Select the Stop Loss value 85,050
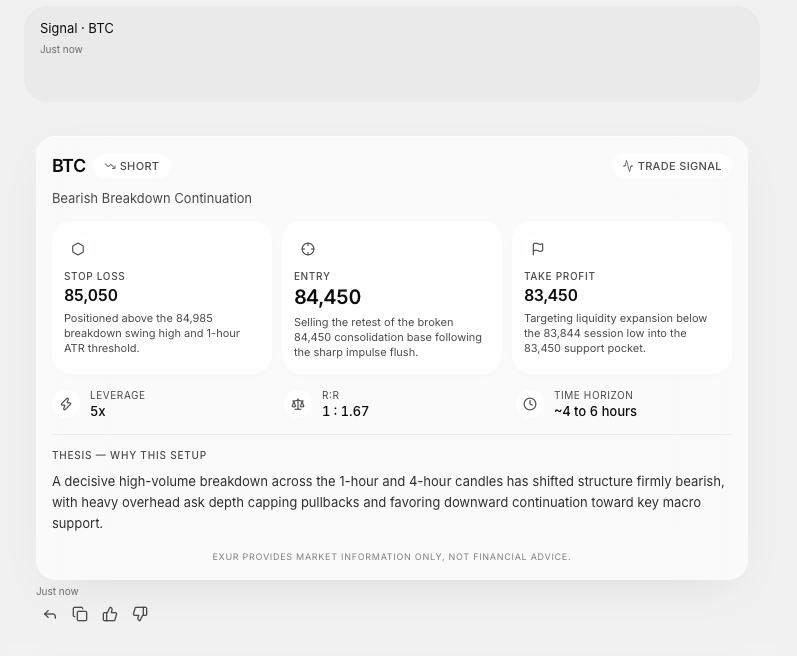Screen dimensions: 797x656 click(x=91, y=295)
